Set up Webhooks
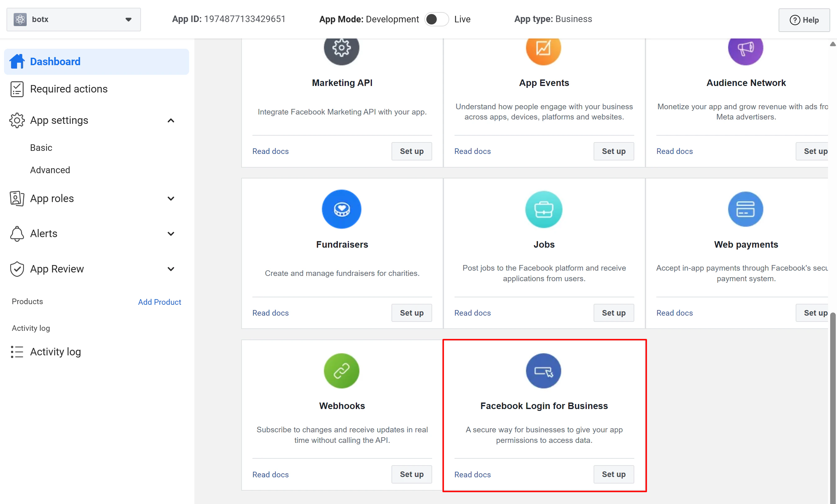 pyautogui.click(x=411, y=474)
